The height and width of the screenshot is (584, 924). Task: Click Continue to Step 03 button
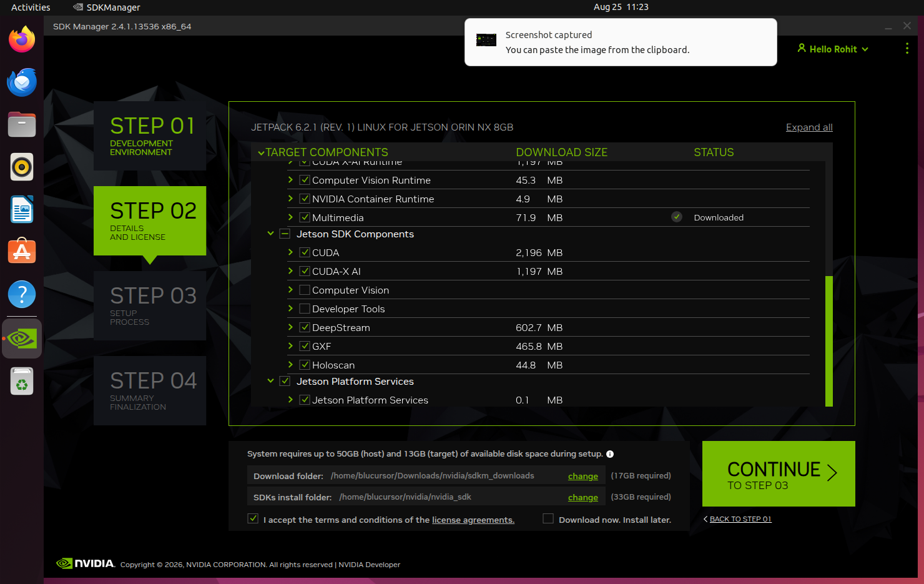click(x=779, y=473)
